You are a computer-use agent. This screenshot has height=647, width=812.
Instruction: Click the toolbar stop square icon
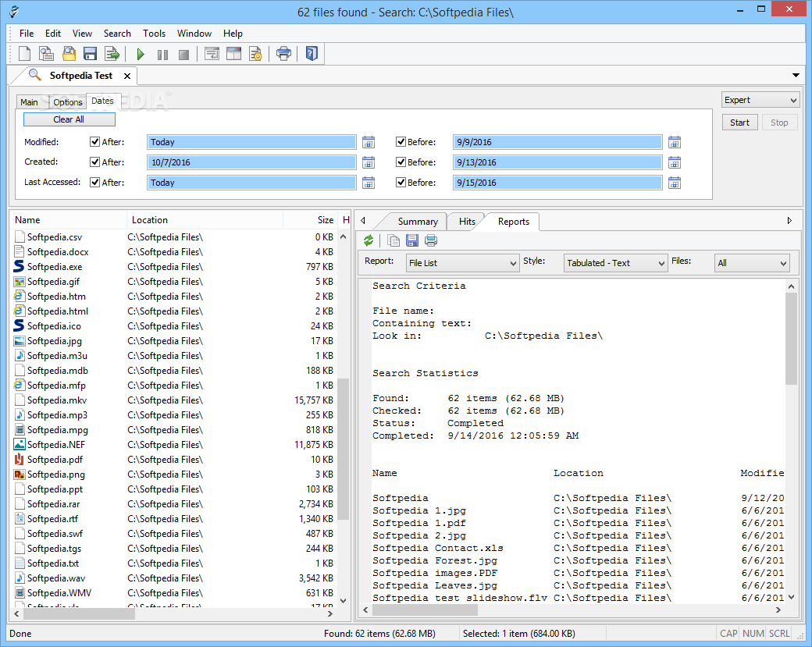[183, 55]
